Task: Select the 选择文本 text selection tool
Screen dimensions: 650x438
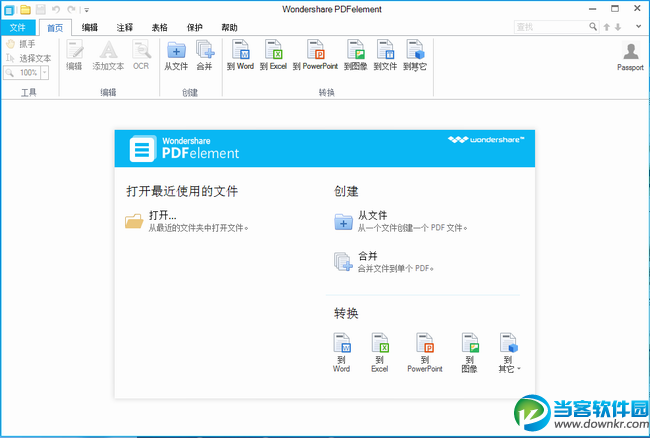Action: coord(28,58)
